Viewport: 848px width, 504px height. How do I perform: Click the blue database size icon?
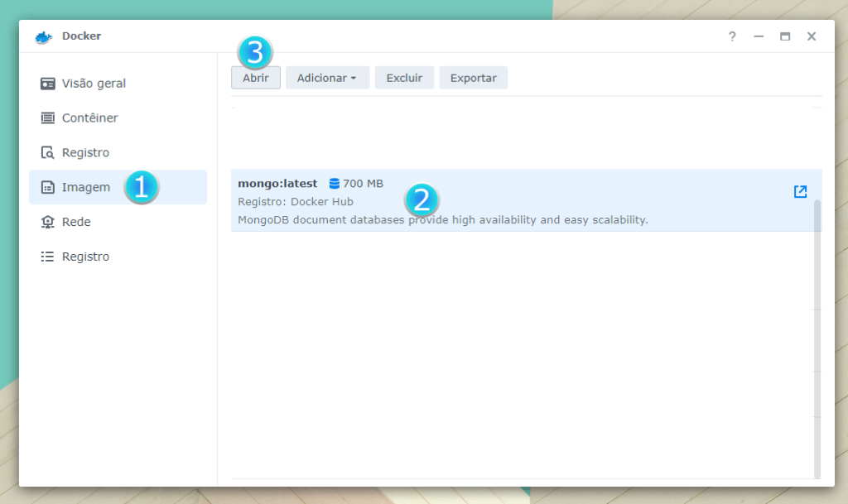pos(335,184)
